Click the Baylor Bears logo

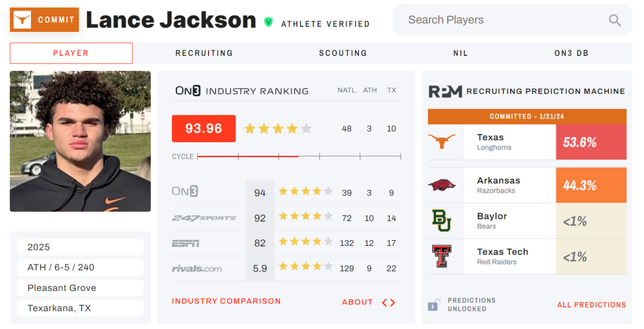click(442, 221)
